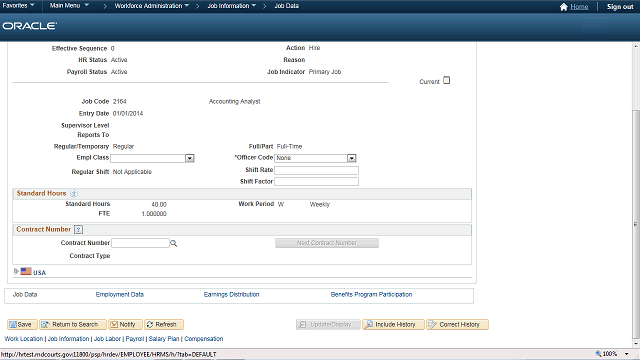Viewport: 640px width, 360px height.
Task: Expand the USA section triangle
Action: pos(16,271)
